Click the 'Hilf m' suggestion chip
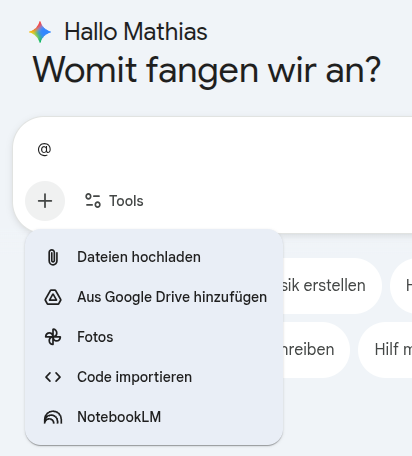Viewport: 412px width, 456px height. [x=385, y=350]
